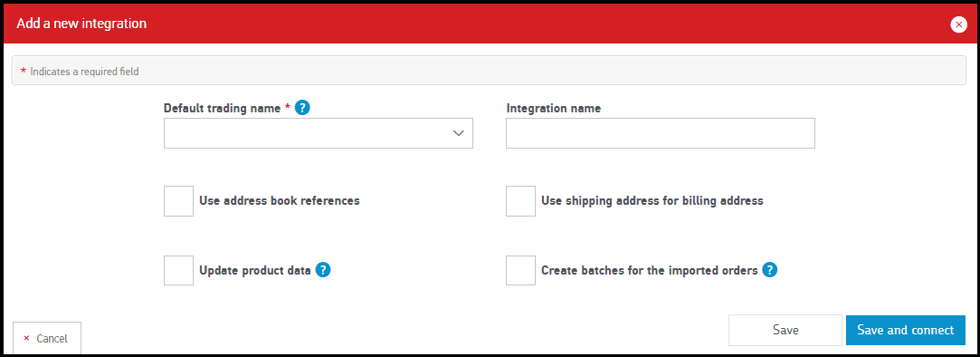Click the 'Default trading name' label text
This screenshot has height=357, width=980.
click(222, 109)
